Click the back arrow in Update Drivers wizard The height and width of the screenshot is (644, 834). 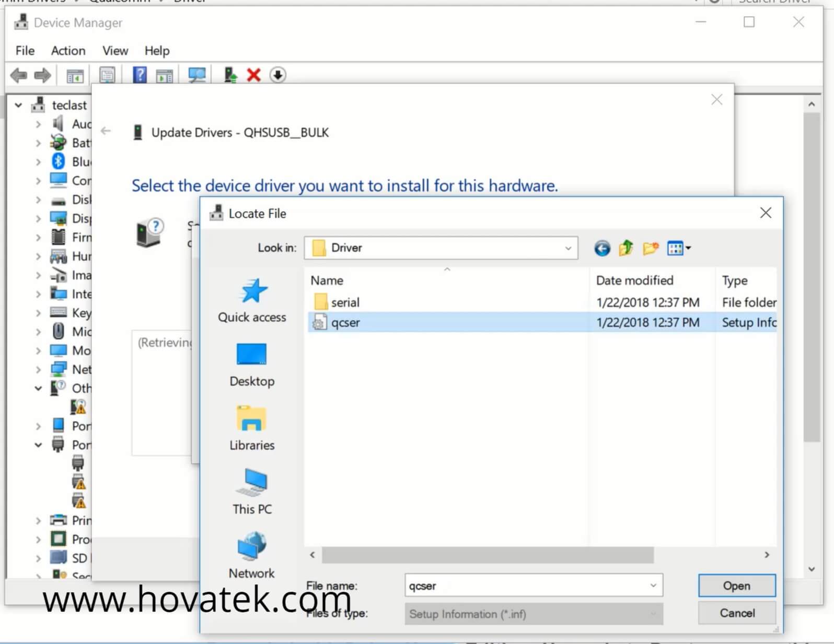pos(106,131)
